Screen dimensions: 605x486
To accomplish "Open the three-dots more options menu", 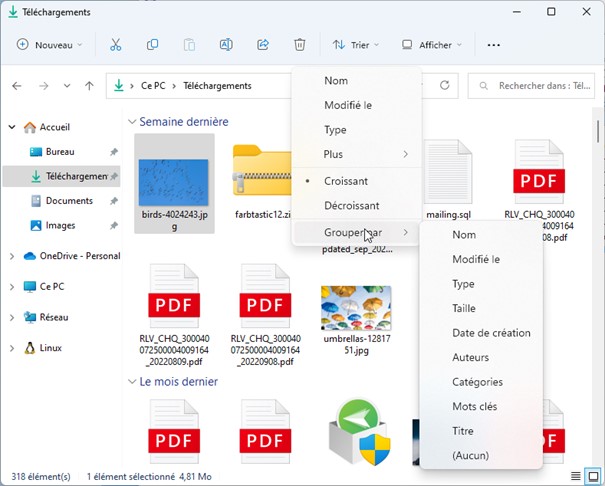I will point(493,45).
